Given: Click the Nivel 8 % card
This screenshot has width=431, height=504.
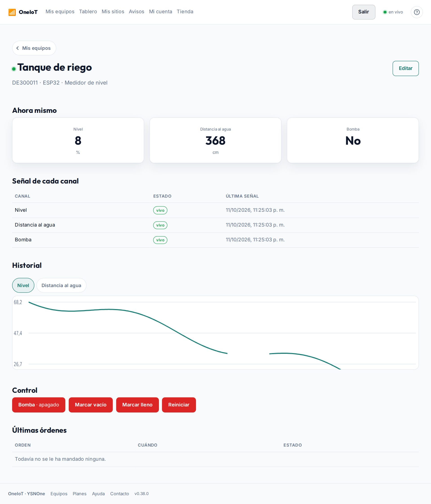Looking at the screenshot, I should [x=78, y=140].
